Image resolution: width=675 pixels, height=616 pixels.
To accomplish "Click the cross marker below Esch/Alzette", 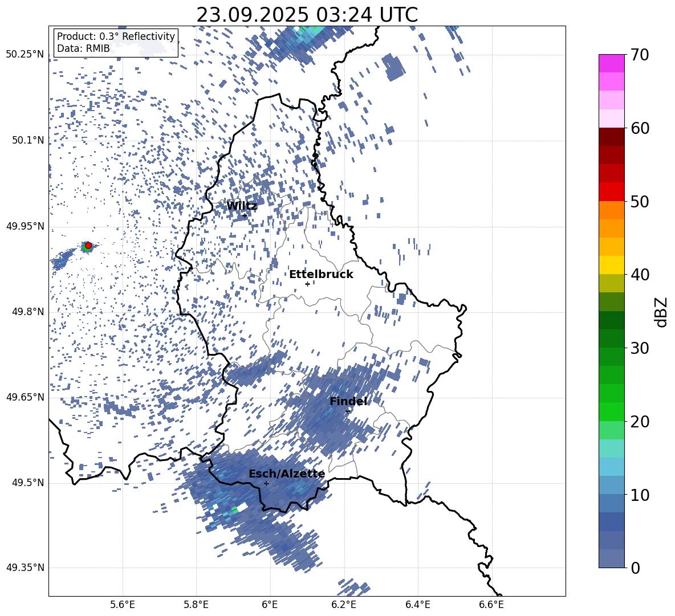I will tap(266, 483).
